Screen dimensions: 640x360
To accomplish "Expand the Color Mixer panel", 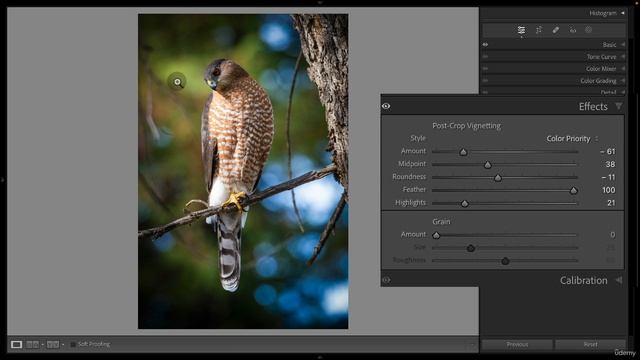I will (x=623, y=69).
